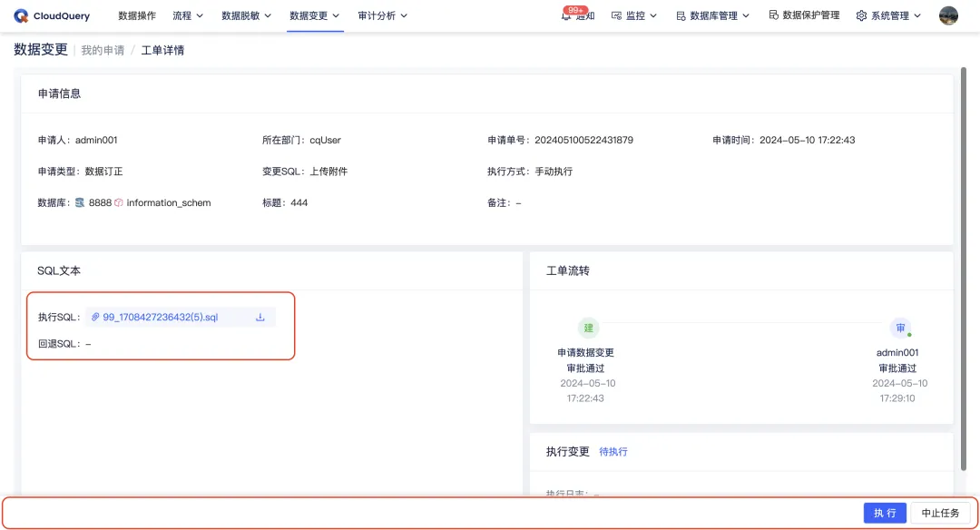Click the user avatar in the top right
This screenshot has width=980, height=530.
tap(948, 15)
